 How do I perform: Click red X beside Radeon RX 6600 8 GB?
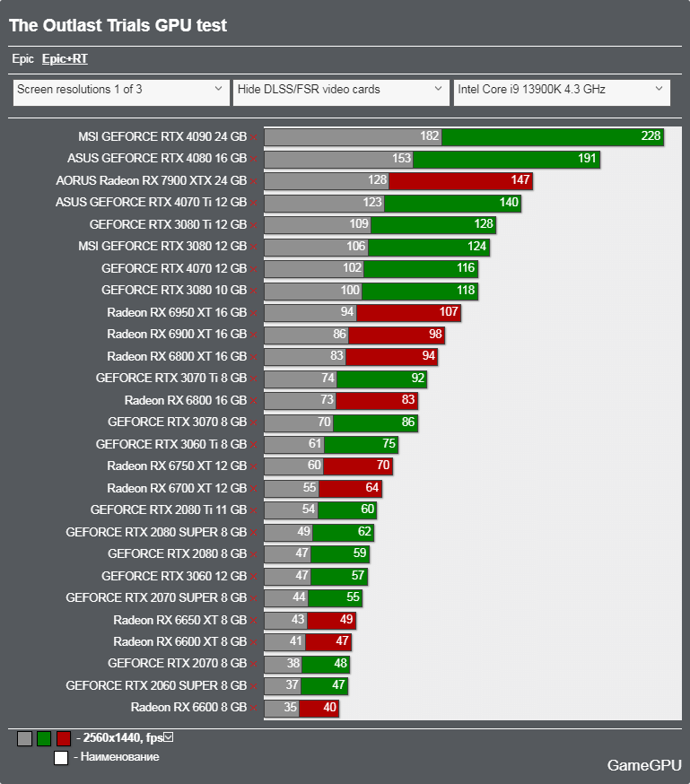pyautogui.click(x=254, y=708)
